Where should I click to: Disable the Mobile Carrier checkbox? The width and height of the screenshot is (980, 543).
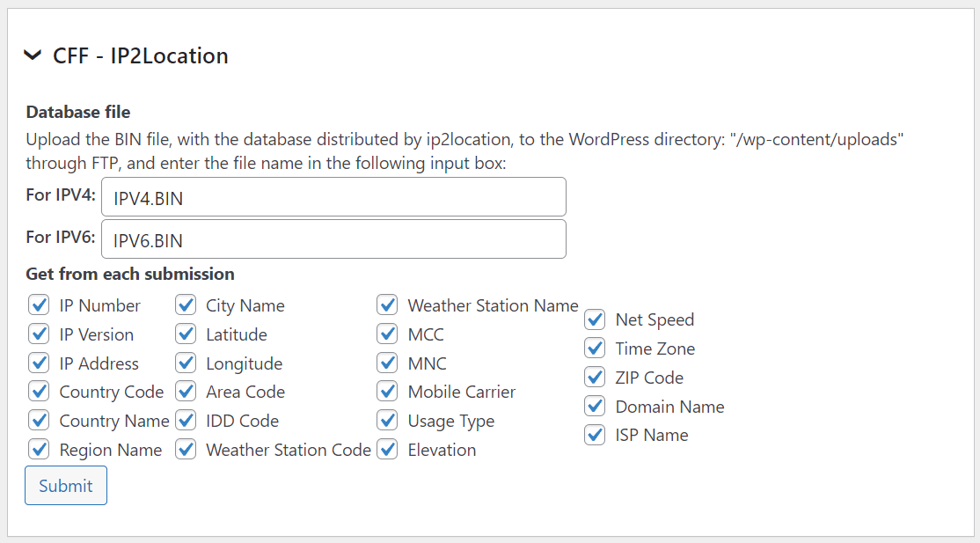(x=387, y=392)
